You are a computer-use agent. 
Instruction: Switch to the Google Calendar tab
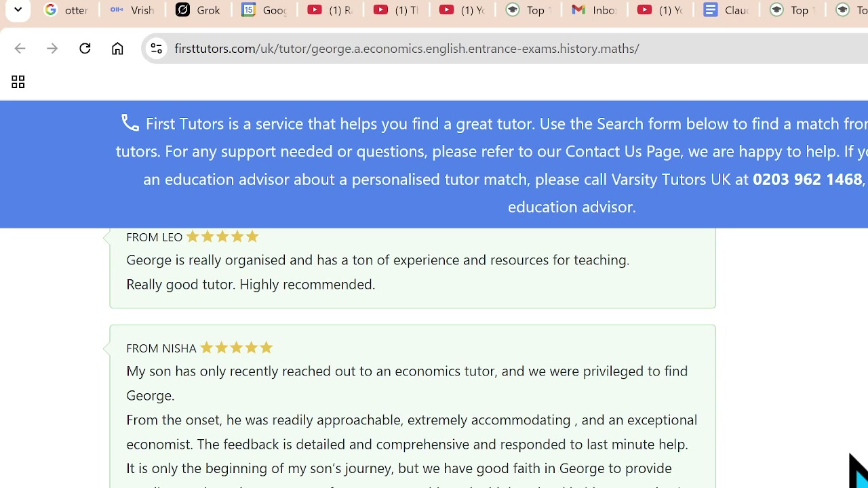264,10
